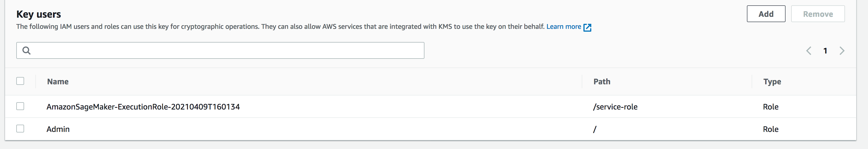Click the Type column header

pyautogui.click(x=772, y=82)
